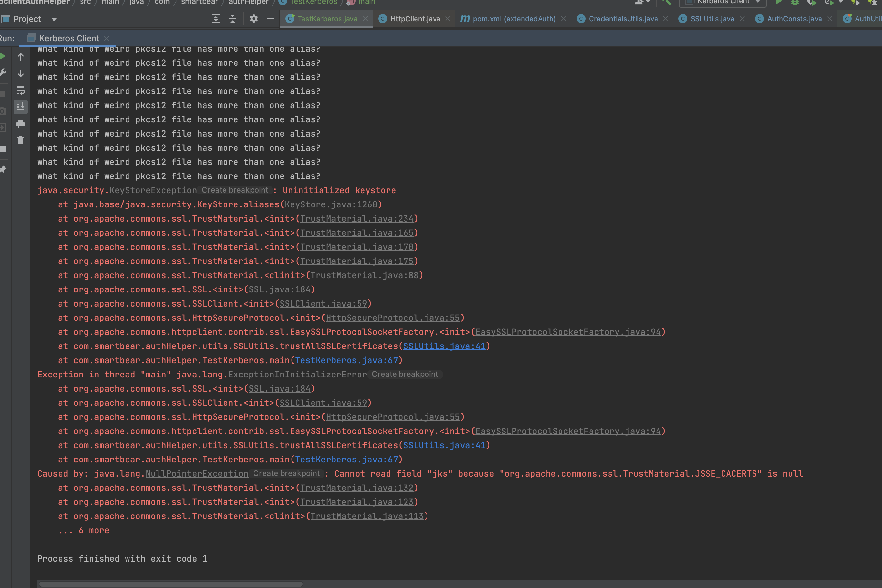
Task: Toggle pinning of the Run tab
Action: coord(3,169)
